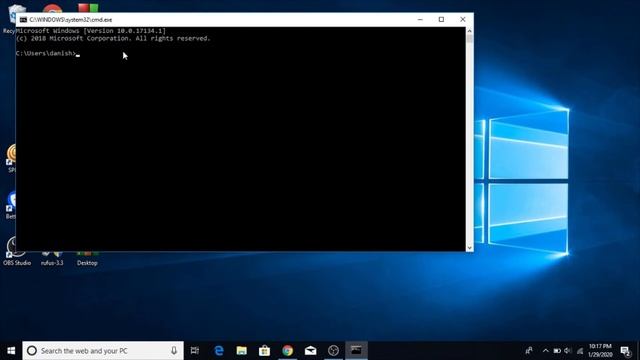Click the cmd scrollbar down arrow
The width and height of the screenshot is (640, 360).
pyautogui.click(x=469, y=248)
